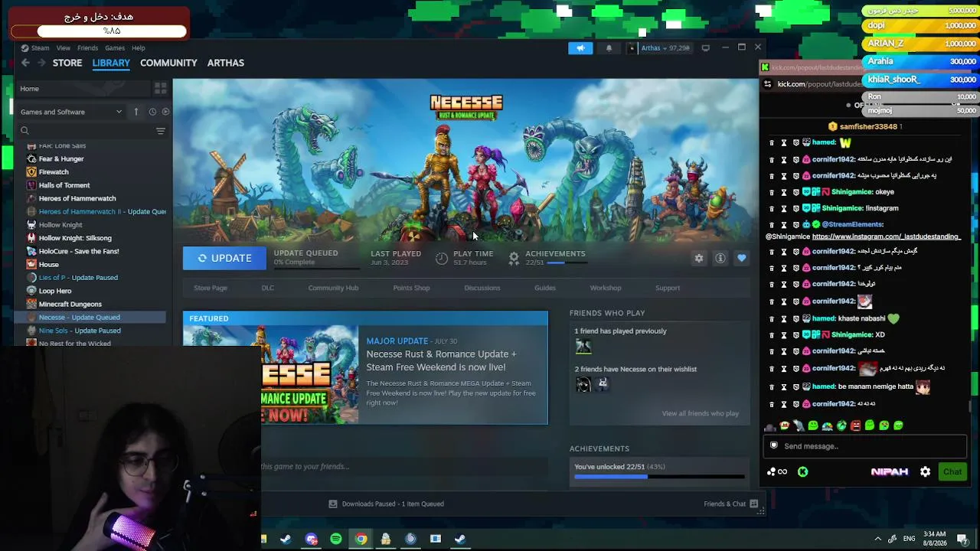Open the ARTHAS profile tab
This screenshot has height=551, width=980.
coord(226,63)
